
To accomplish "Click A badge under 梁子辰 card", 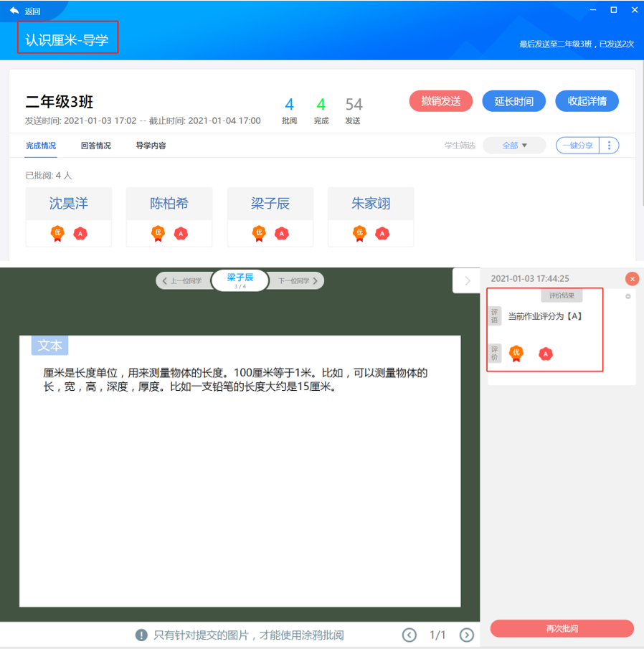I will [282, 234].
